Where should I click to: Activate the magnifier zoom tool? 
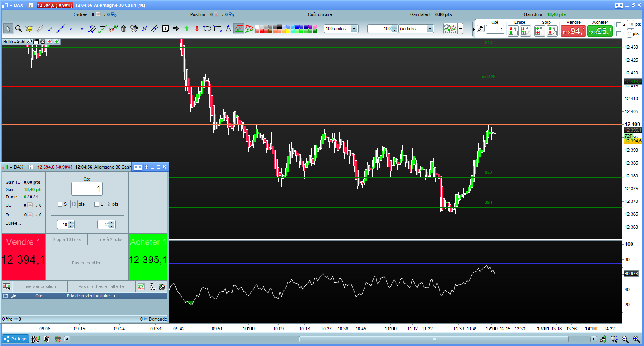(19, 29)
